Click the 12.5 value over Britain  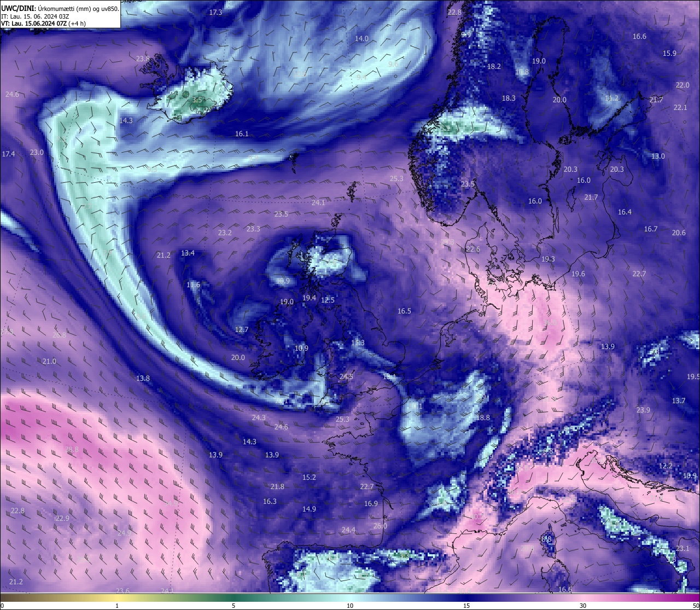(328, 300)
